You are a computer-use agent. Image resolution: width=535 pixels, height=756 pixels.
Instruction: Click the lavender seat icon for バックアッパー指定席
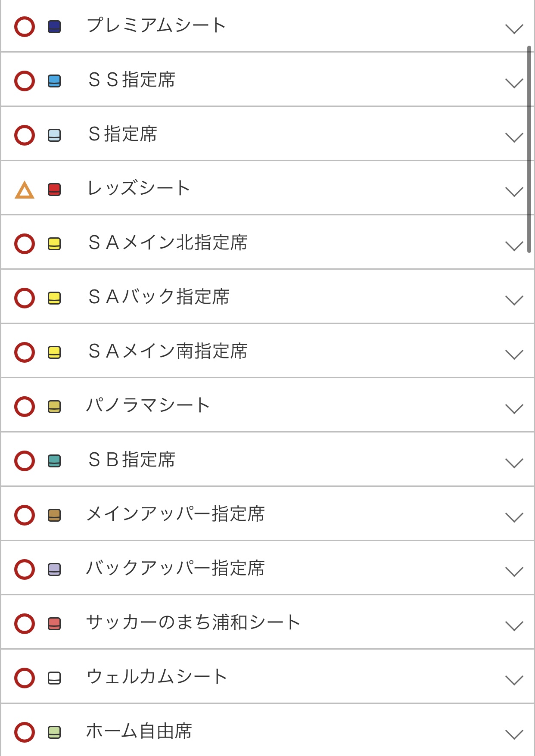(54, 569)
